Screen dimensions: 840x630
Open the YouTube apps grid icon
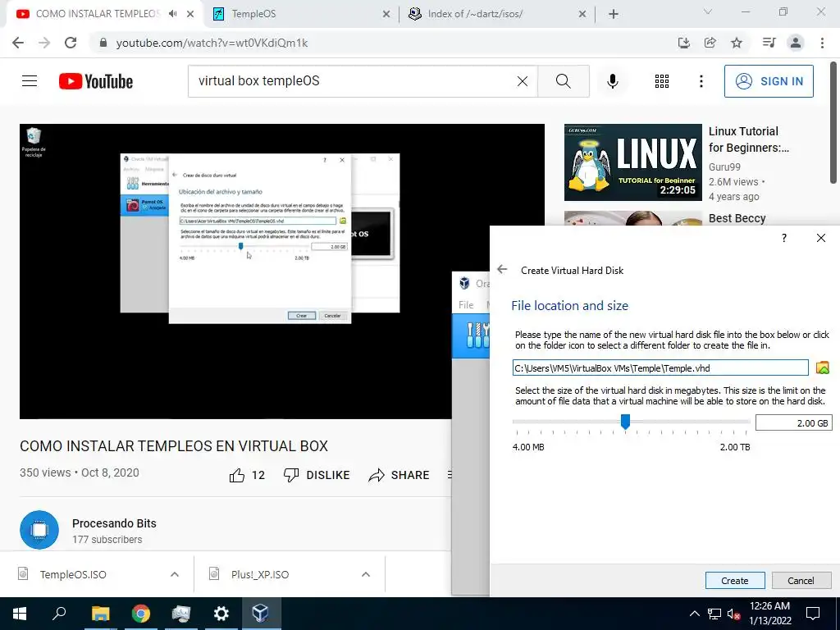[662, 81]
